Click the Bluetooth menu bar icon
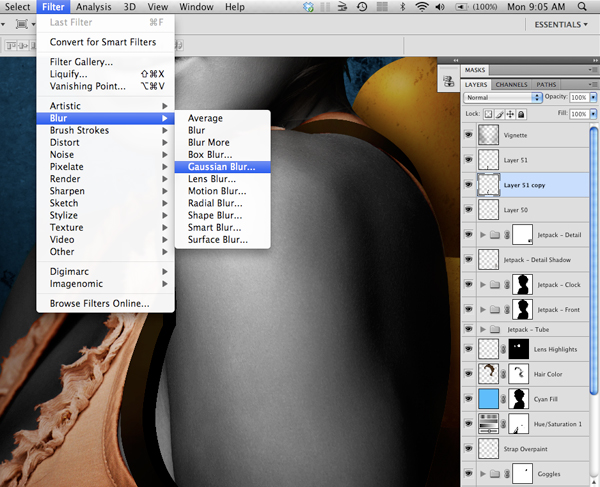 coord(402,7)
